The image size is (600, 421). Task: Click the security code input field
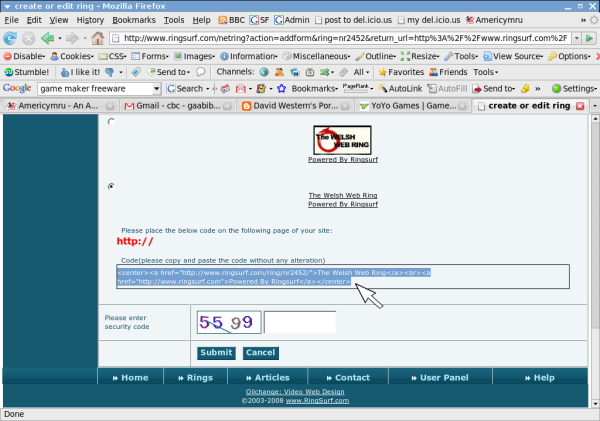pyautogui.click(x=300, y=322)
